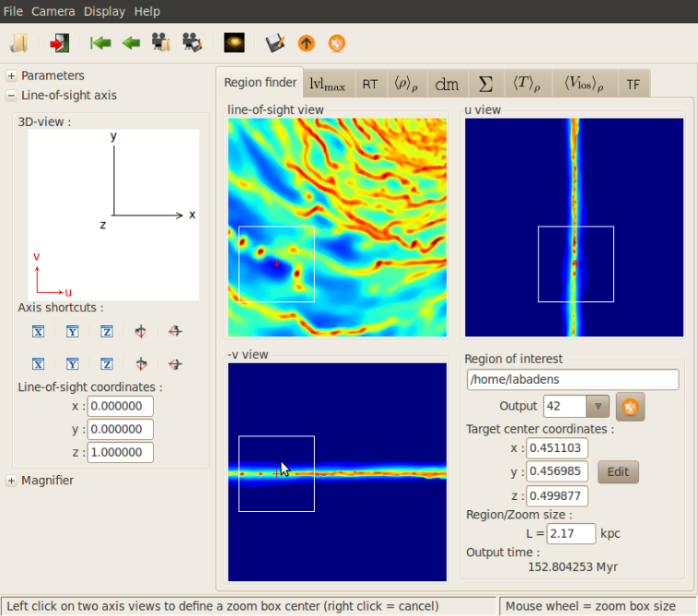The image size is (698, 616).
Task: Expand the Magnifier section
Action: (x=11, y=481)
